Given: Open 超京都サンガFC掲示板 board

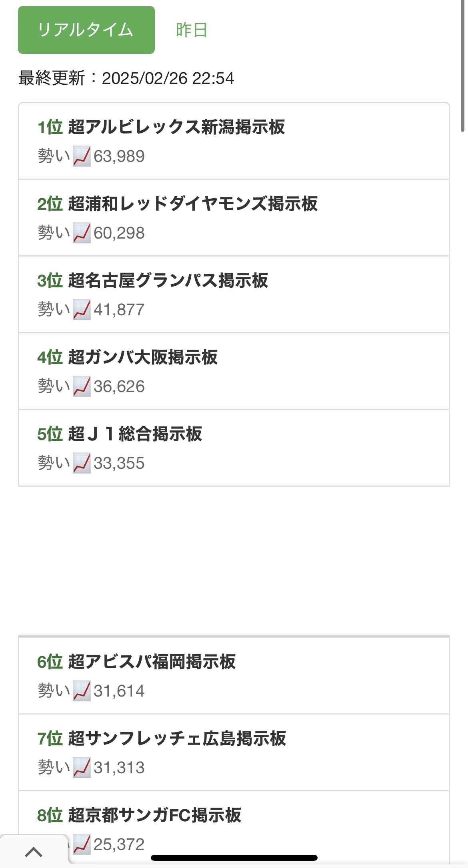Looking at the screenshot, I should click(x=154, y=815).
